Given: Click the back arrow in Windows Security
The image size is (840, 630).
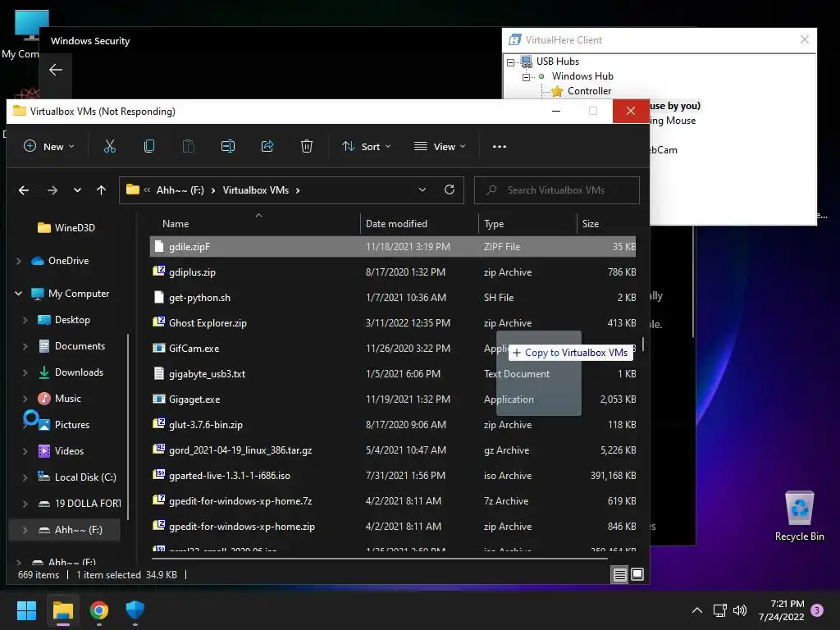Looking at the screenshot, I should [56, 70].
